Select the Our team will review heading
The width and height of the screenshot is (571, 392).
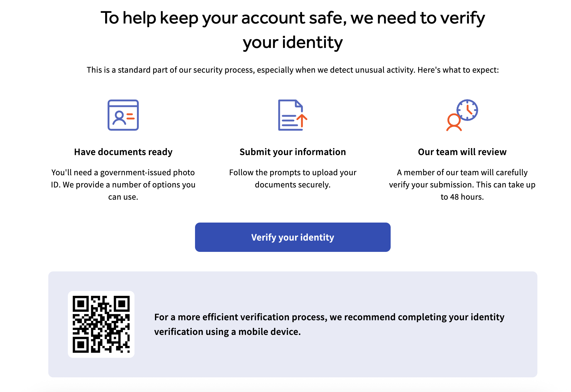(462, 152)
